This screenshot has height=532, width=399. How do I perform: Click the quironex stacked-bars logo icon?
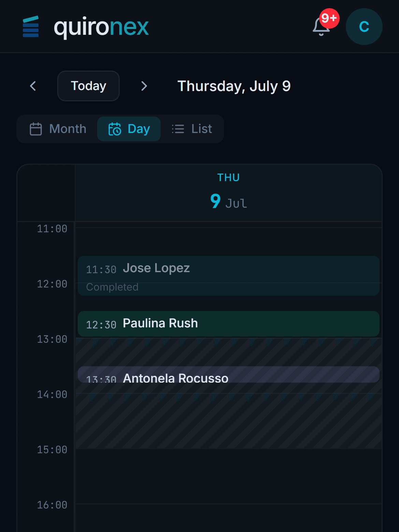pyautogui.click(x=31, y=27)
